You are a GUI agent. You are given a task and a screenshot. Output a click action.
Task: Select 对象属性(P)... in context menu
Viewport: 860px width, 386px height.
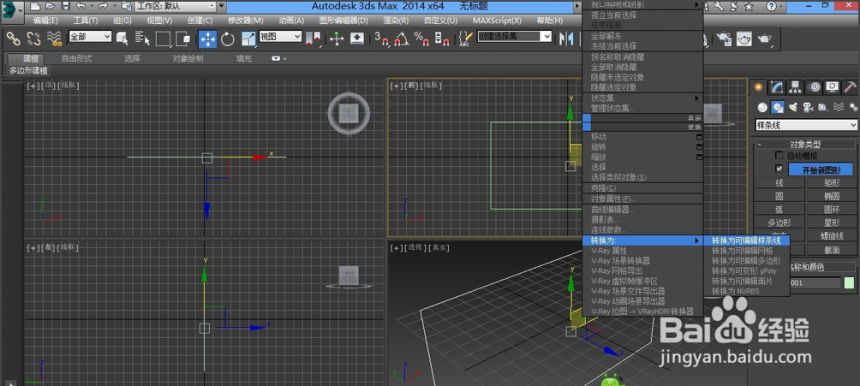643,198
